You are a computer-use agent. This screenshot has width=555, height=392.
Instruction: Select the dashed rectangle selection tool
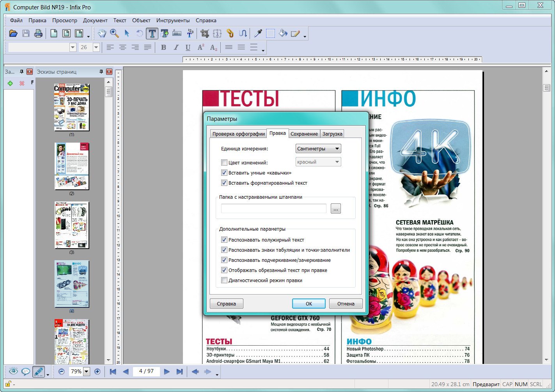[x=270, y=34]
